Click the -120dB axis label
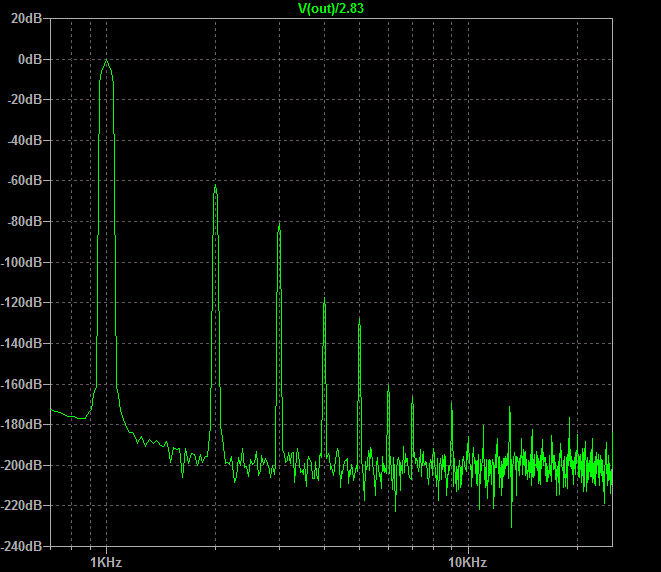The image size is (661, 572). pos(21,302)
